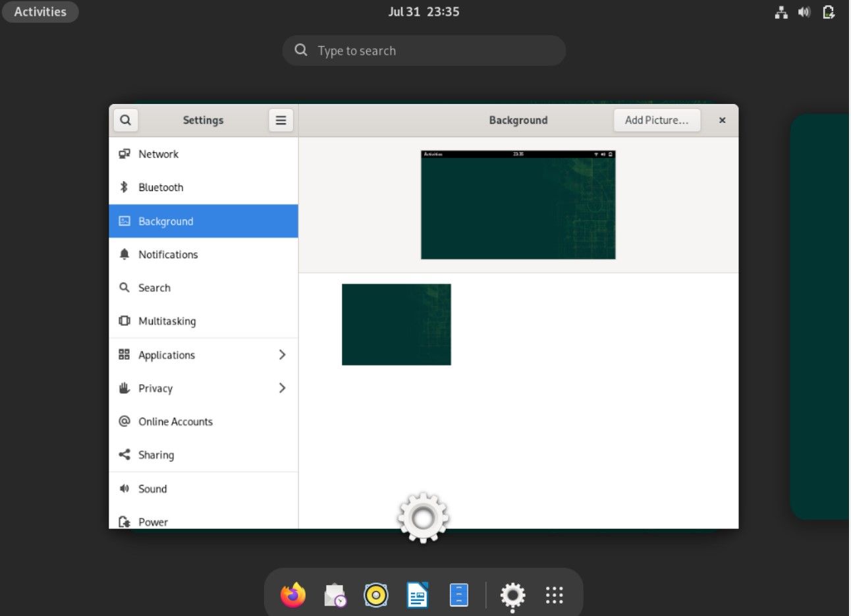This screenshot has height=616, width=851.
Task: Click the Applications grid icon in sidebar
Action: pyautogui.click(x=124, y=354)
